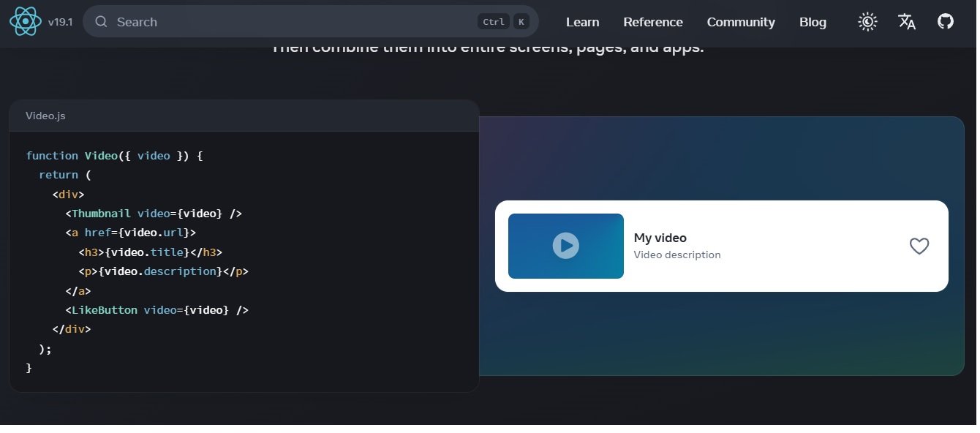
Task: Click the 'h3 {video.title}' code line
Action: [150, 252]
